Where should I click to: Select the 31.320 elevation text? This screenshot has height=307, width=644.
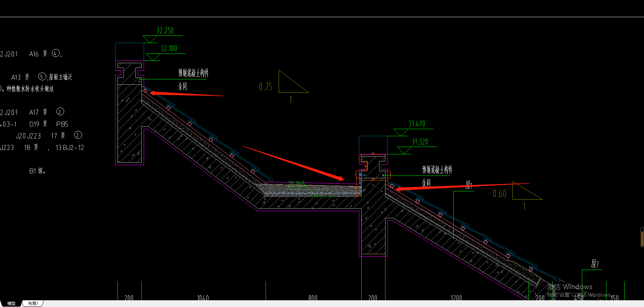point(420,142)
